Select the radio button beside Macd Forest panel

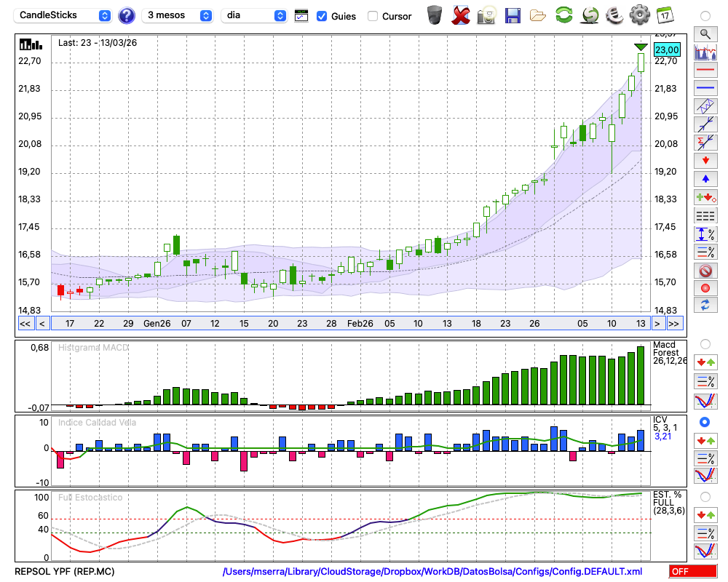point(705,343)
